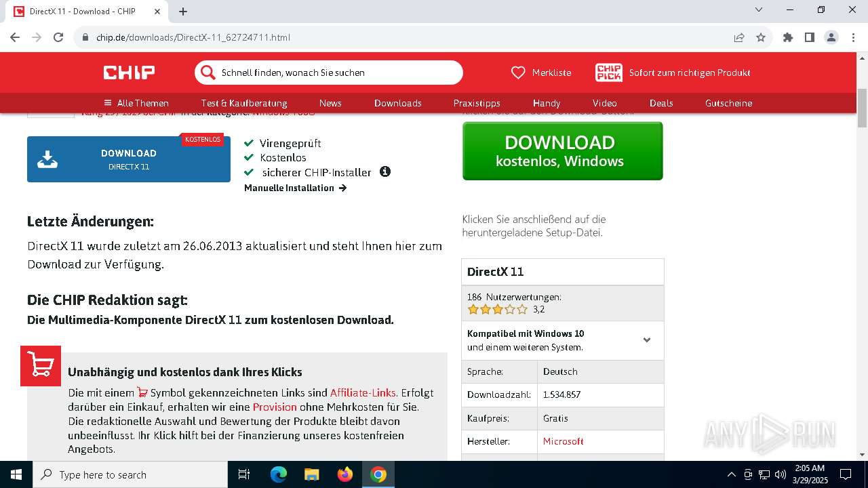Click page vertical scrollbar
This screenshot has width=868, height=488.
(x=863, y=108)
